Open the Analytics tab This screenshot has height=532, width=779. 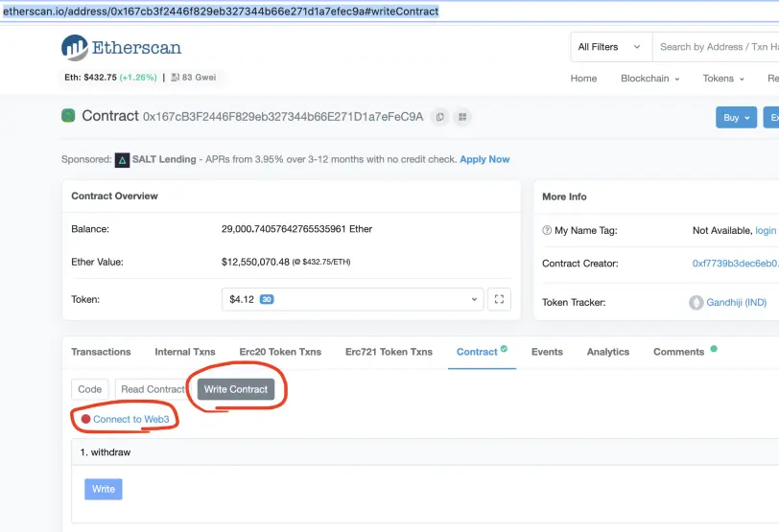(607, 352)
